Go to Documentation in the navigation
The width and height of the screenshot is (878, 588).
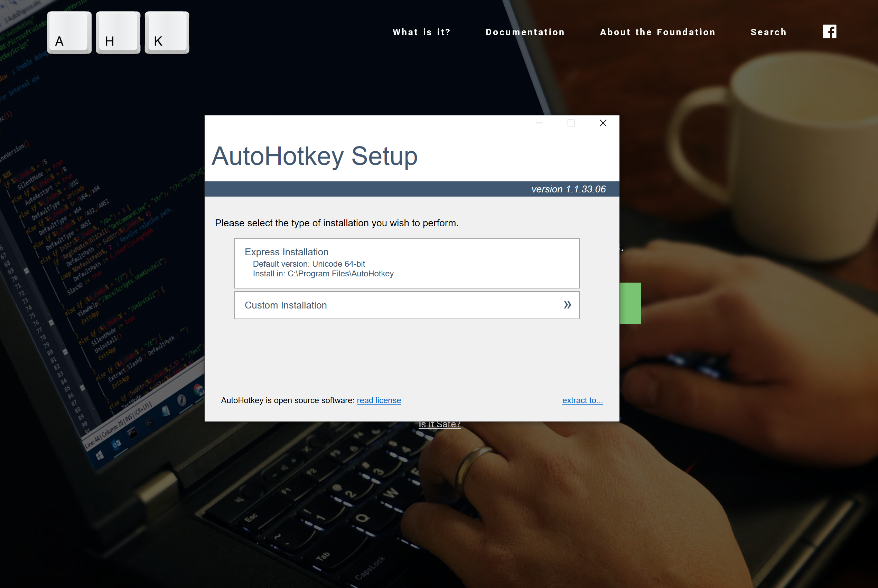(525, 32)
